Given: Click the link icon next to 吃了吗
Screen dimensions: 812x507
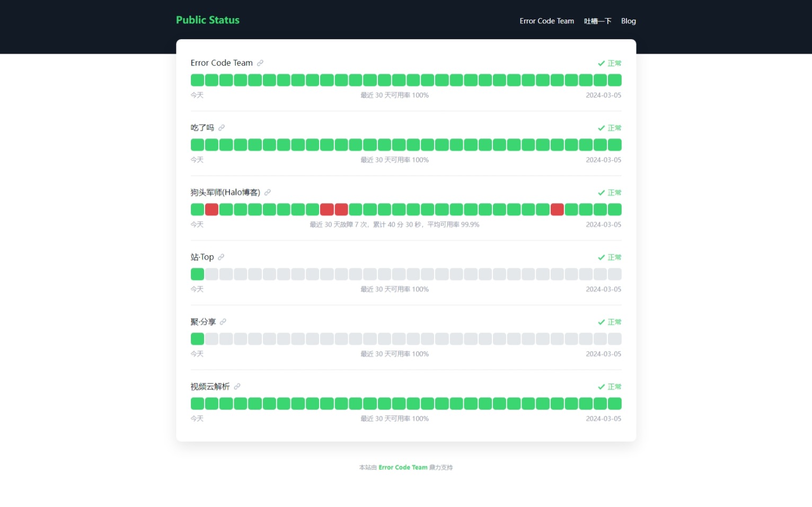Looking at the screenshot, I should 221,127.
